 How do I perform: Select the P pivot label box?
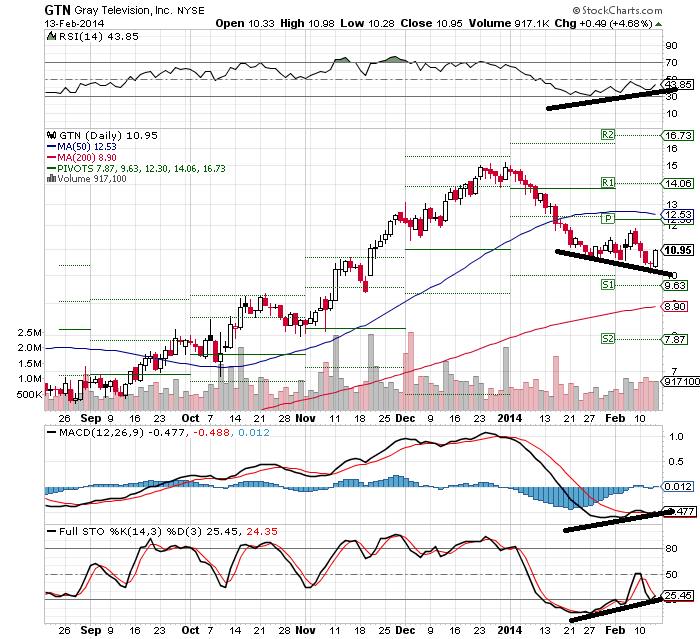608,218
